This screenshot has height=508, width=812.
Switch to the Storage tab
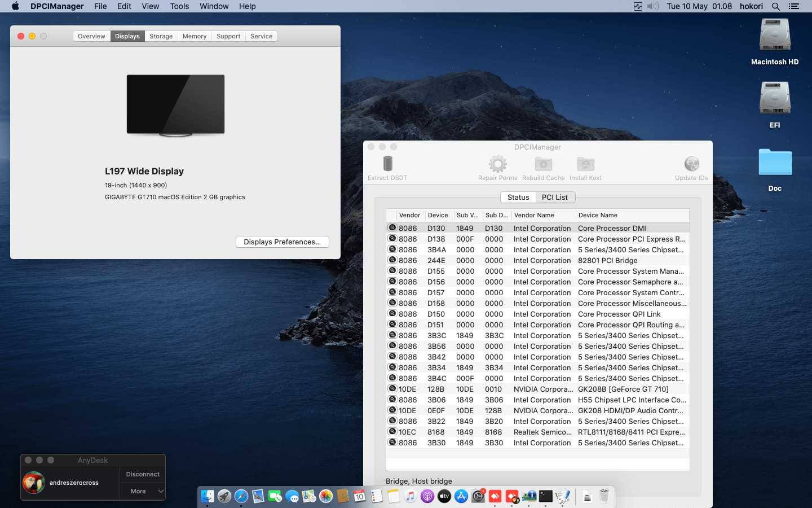click(161, 36)
